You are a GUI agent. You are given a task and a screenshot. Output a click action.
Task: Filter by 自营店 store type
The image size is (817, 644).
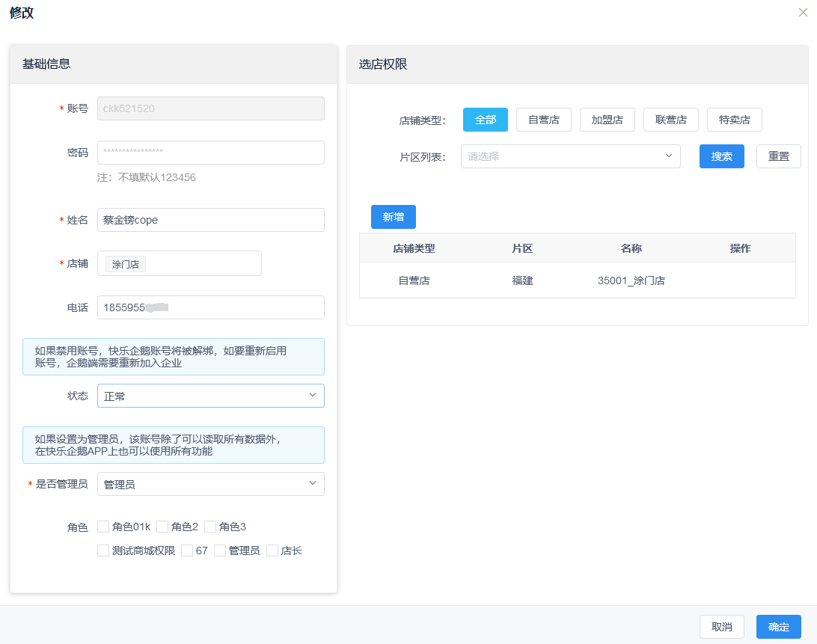click(x=544, y=120)
